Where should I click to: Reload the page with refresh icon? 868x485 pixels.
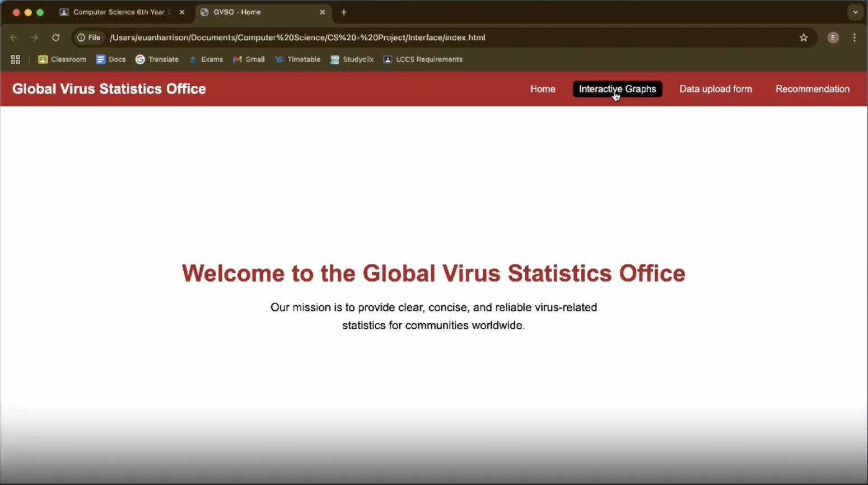tap(56, 38)
